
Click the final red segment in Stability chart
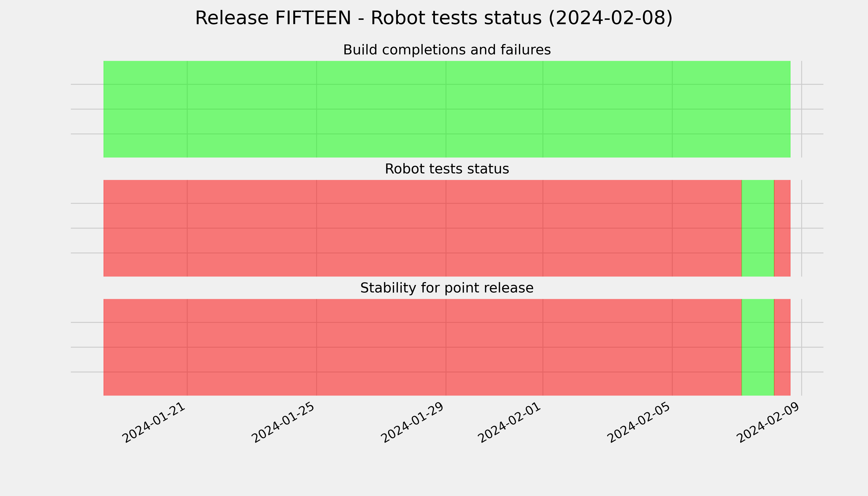[x=782, y=347]
